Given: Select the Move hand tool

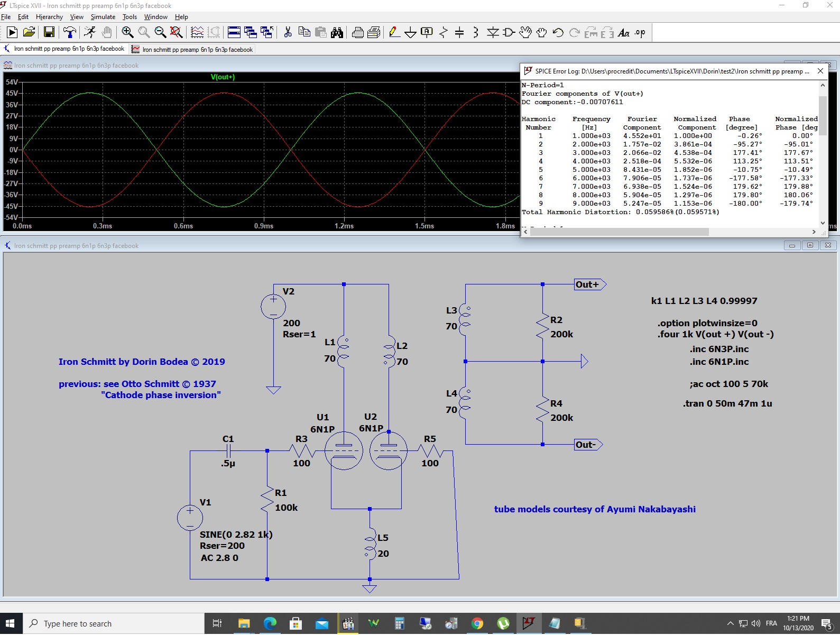Looking at the screenshot, I should tap(525, 33).
